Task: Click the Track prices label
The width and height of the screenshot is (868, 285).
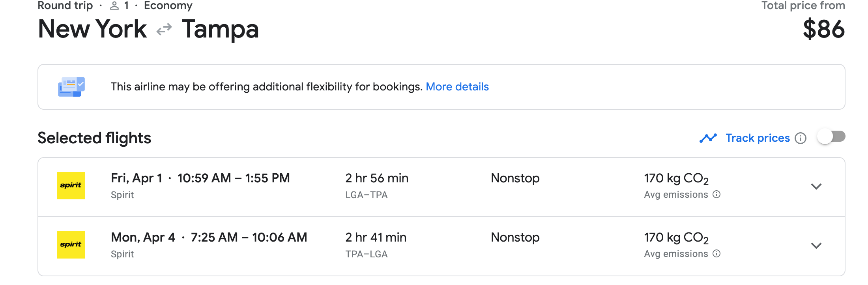Action: click(x=758, y=138)
